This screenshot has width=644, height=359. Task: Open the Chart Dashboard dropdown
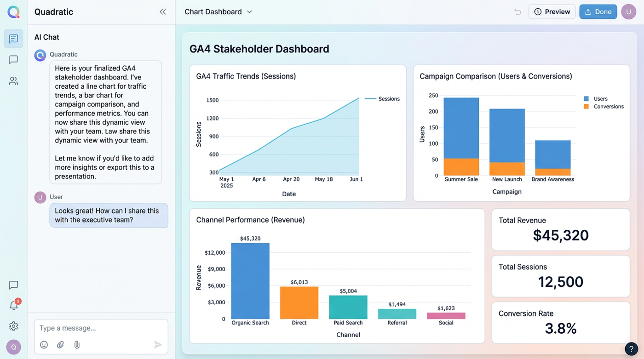[x=218, y=12]
